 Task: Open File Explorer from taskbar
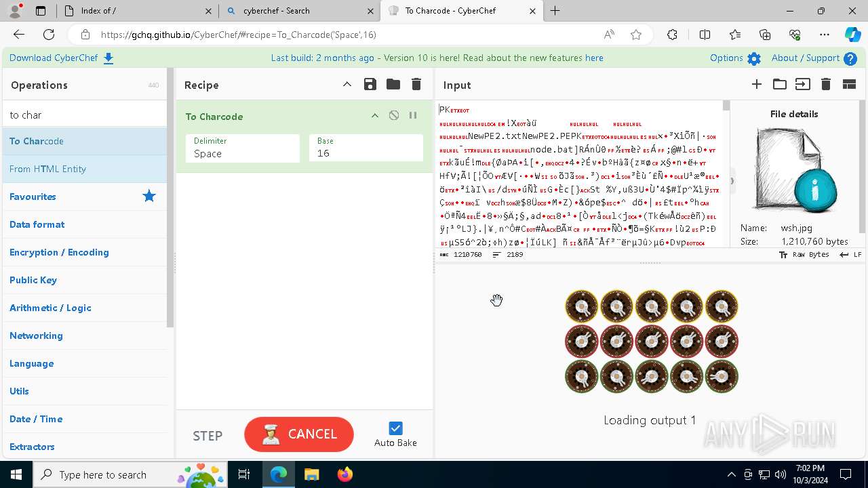pyautogui.click(x=311, y=474)
